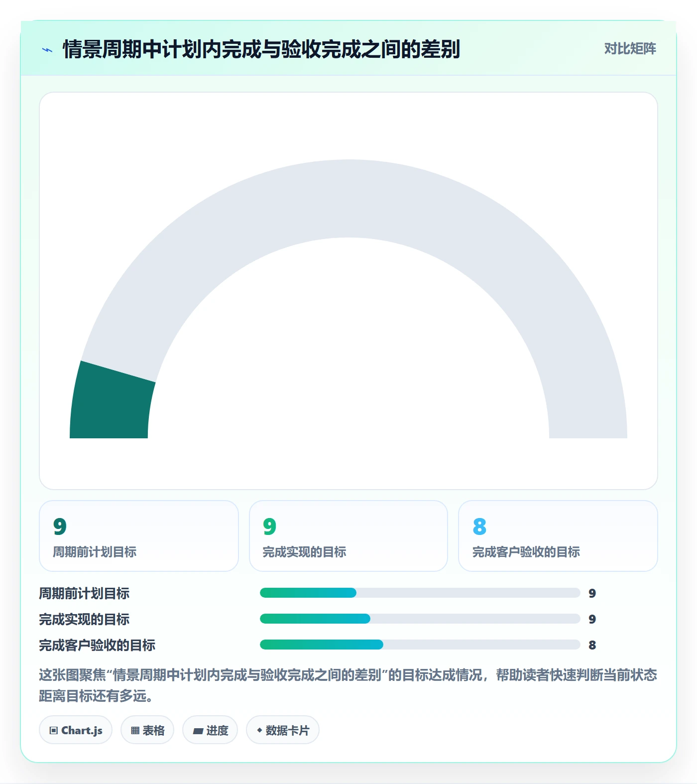Select the 完成实现的目标 stat card
697x784 pixels.
(348, 536)
